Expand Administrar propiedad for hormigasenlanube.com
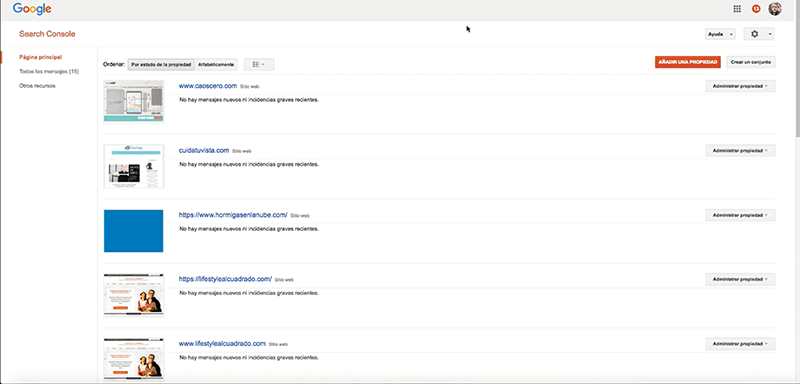This screenshot has width=800, height=384. 740,215
